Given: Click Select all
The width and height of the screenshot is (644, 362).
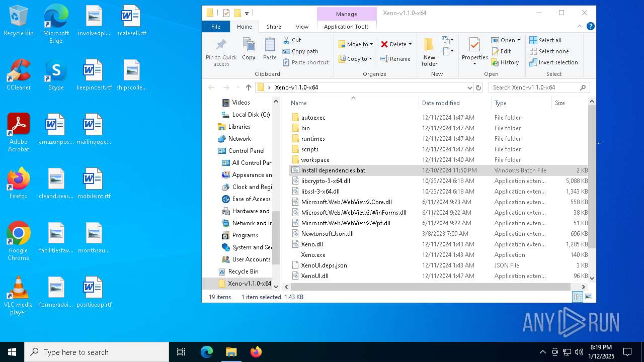Looking at the screenshot, I should pos(545,40).
